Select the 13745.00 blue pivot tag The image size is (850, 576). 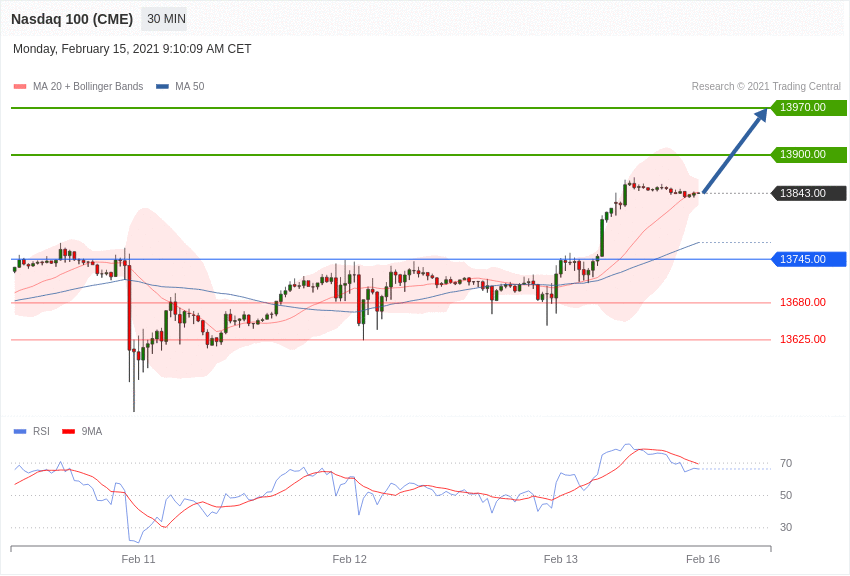tap(808, 259)
